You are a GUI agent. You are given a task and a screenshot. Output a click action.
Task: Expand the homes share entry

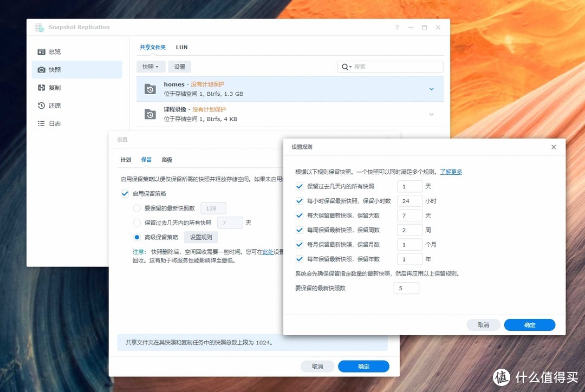tap(431, 89)
